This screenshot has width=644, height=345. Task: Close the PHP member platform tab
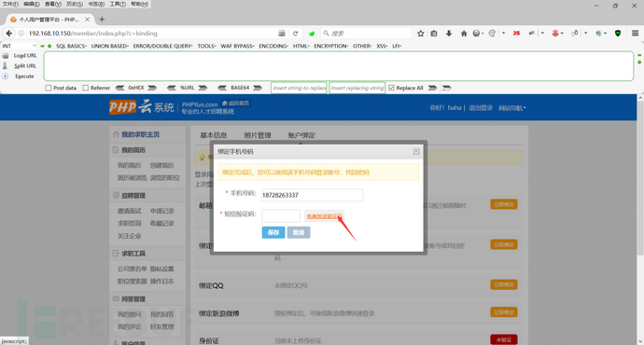coord(88,20)
